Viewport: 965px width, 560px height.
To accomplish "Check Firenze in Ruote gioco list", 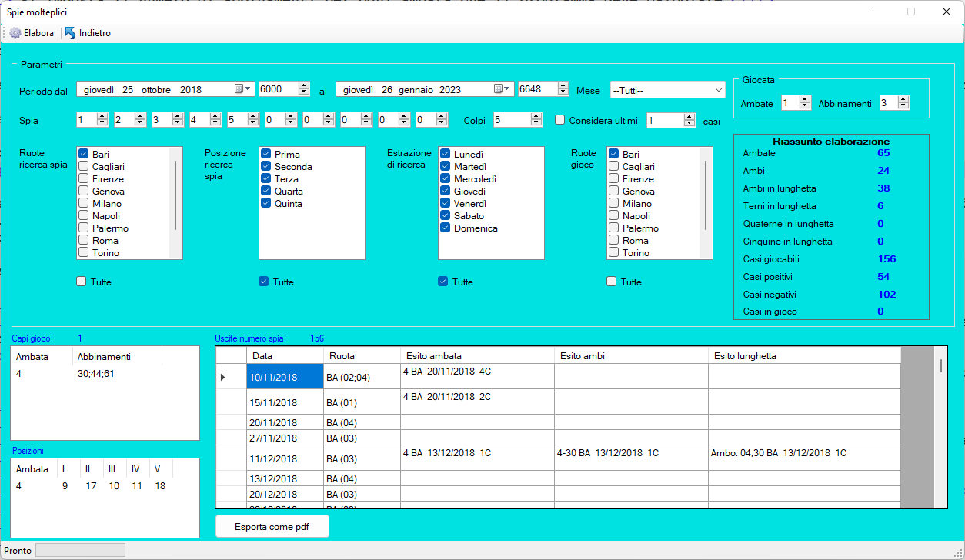I will pyautogui.click(x=614, y=178).
